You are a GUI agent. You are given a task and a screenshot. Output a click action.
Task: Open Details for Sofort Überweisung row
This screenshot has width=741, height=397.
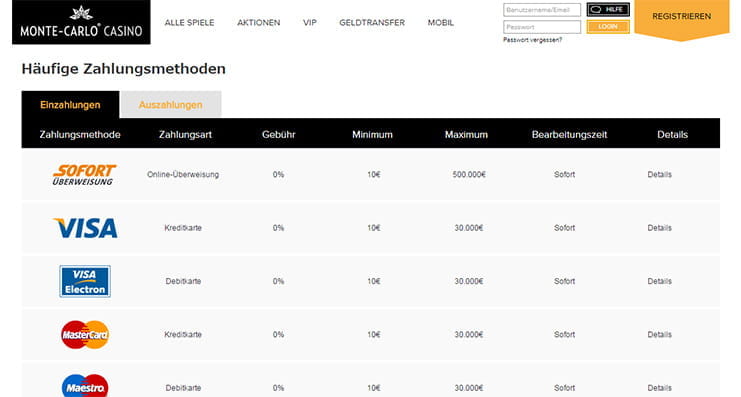click(659, 174)
